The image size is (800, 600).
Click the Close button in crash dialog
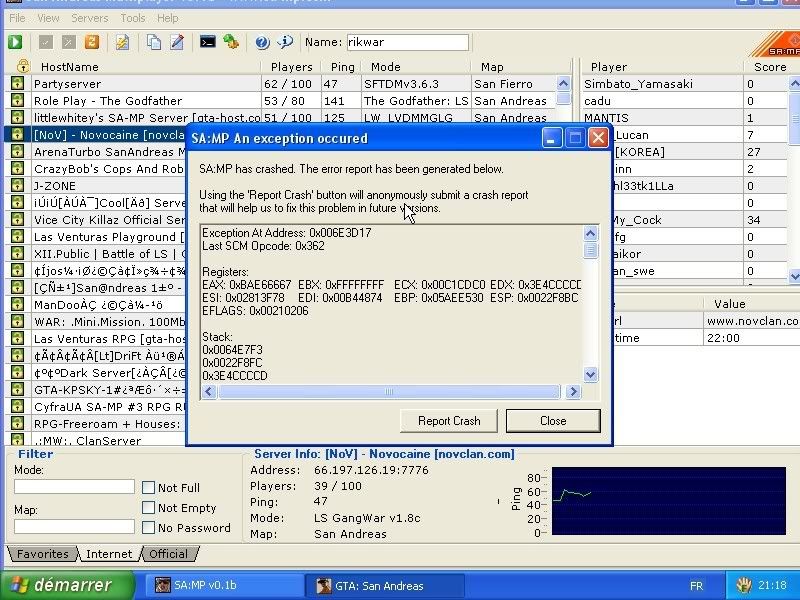pos(553,421)
